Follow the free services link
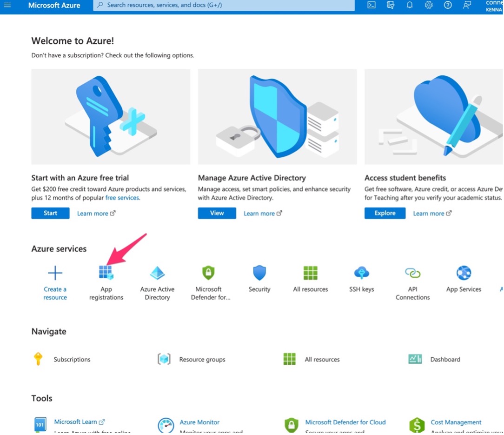504x435 pixels. pyautogui.click(x=122, y=198)
